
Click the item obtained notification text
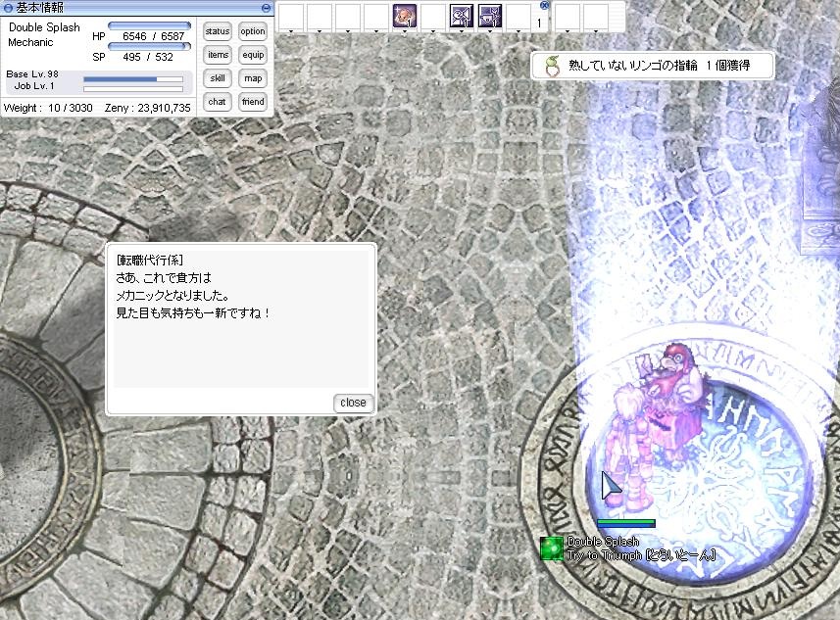point(659,66)
